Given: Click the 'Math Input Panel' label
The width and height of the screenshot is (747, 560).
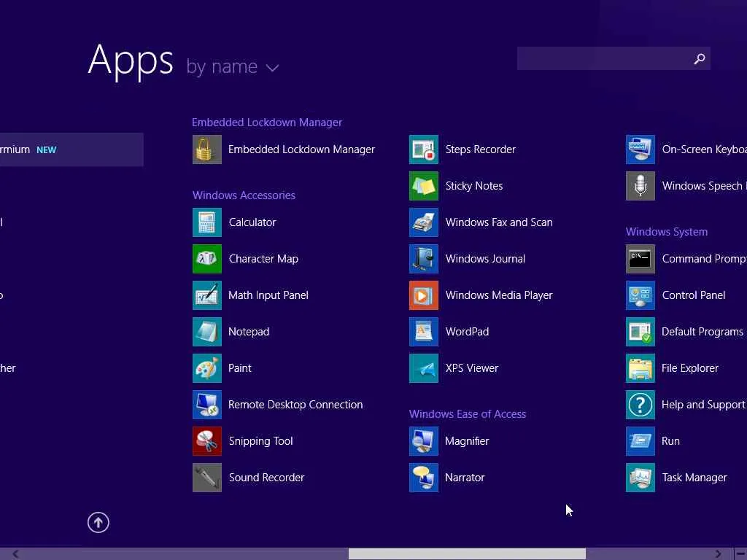Looking at the screenshot, I should pyautogui.click(x=268, y=295).
